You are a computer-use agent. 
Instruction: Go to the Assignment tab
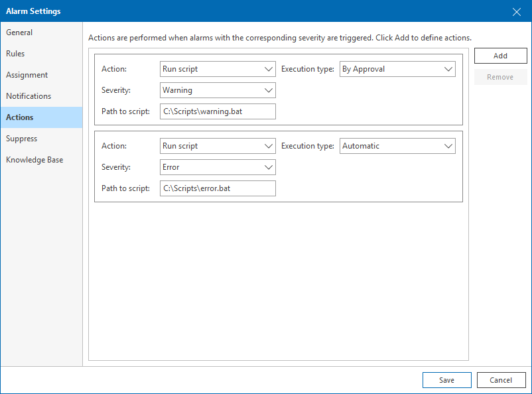pos(27,75)
